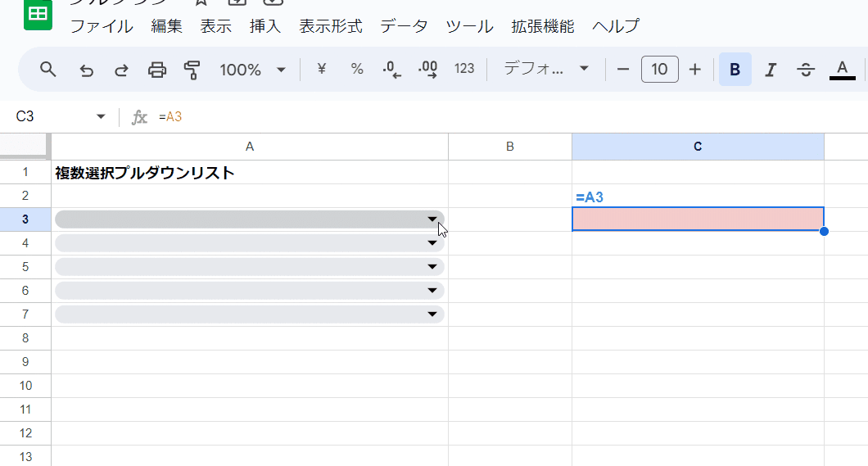Screen dimensions: 868x466
Task: Open the Google Sheets home icon
Action: [38, 15]
